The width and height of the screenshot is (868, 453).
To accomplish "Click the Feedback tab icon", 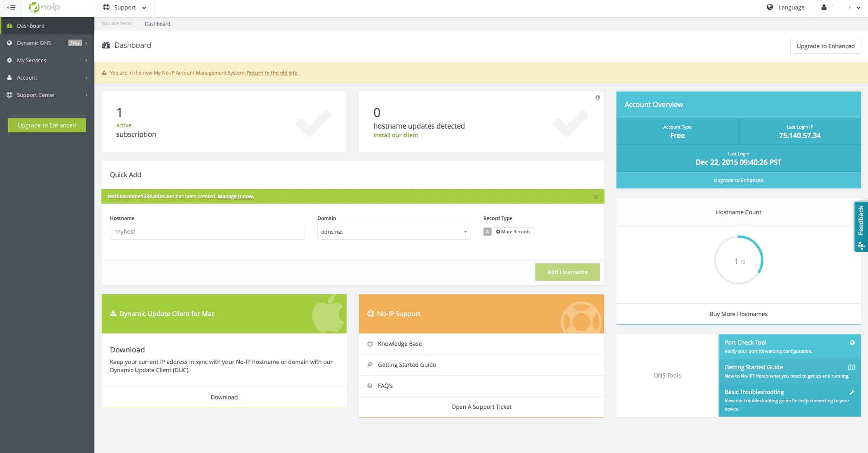I will click(x=861, y=246).
